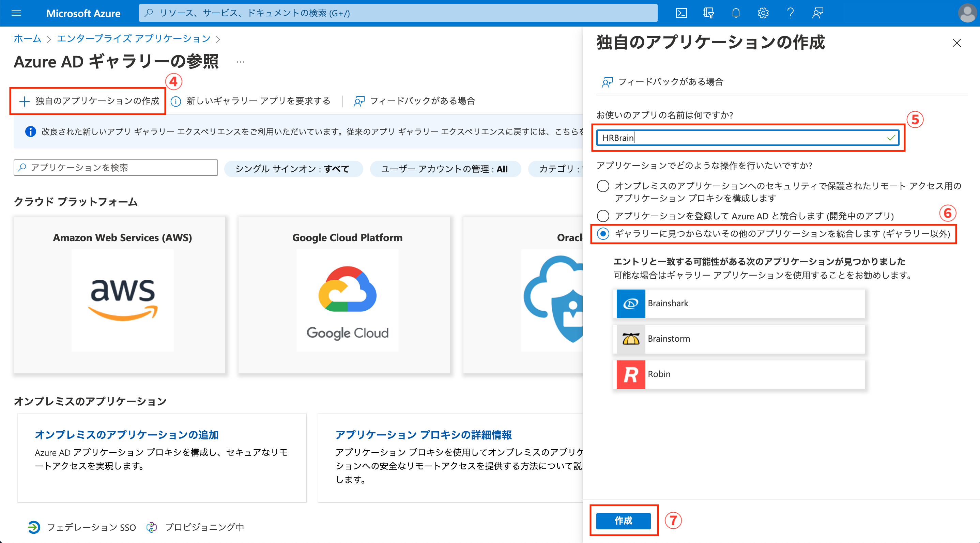Select アプリケーションを登録して Azure AD と統合します radio
This screenshot has width=980, height=543.
tap(603, 216)
